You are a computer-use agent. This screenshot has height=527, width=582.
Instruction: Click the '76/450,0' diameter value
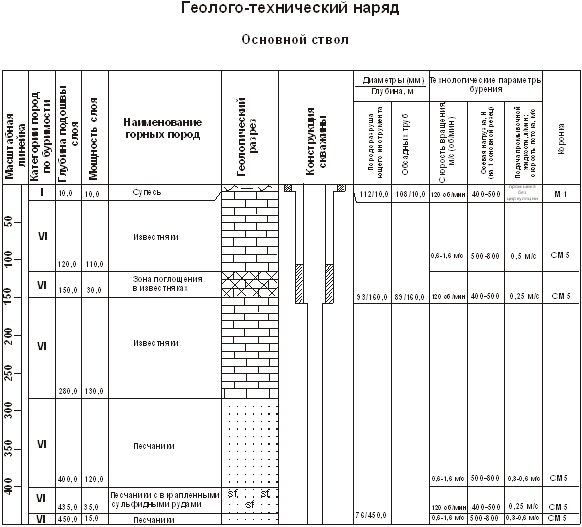tap(371, 515)
